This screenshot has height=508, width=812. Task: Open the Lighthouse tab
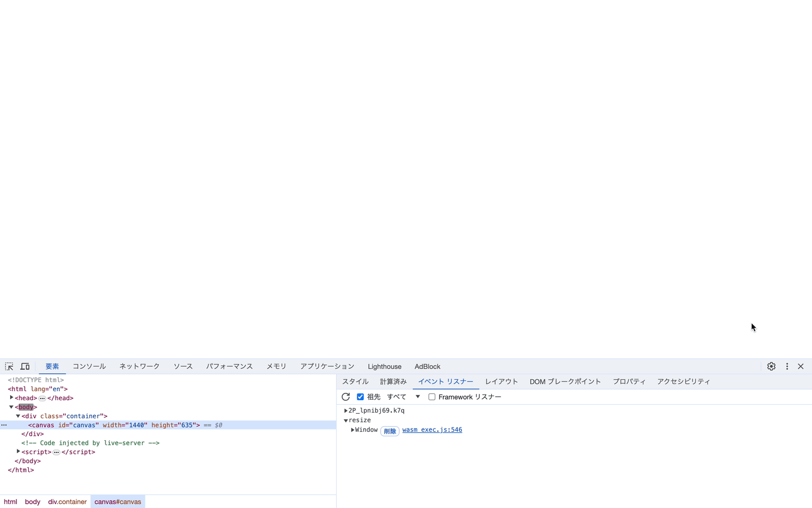tap(385, 366)
